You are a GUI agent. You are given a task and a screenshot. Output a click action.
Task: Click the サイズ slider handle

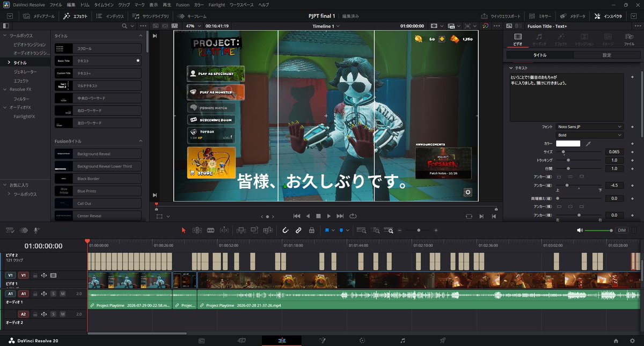tap(563, 152)
